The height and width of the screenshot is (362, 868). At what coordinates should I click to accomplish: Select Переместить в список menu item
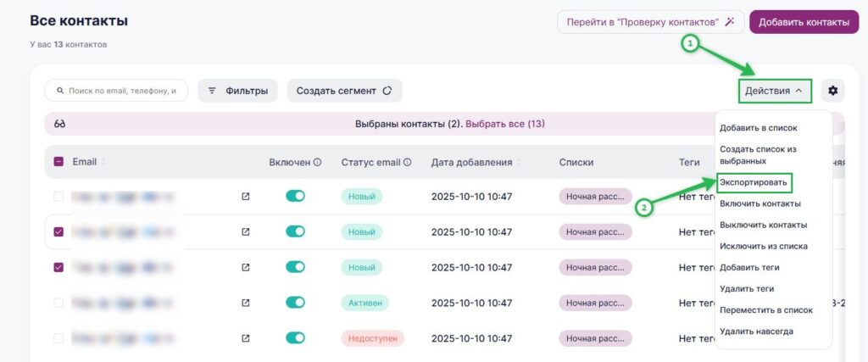[x=766, y=310]
